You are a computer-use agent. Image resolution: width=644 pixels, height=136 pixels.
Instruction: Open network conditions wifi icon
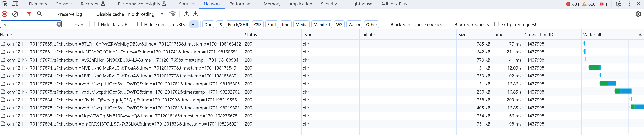[x=173, y=14]
